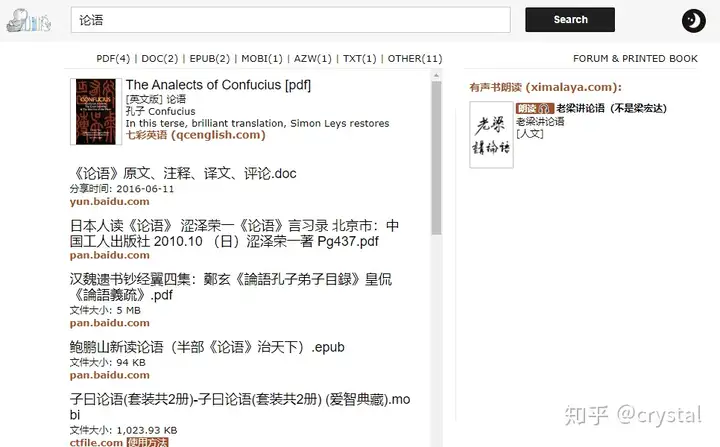Open 汉魏遗书钞经翼四集 pdf result
Image resolution: width=720 pixels, height=447 pixels.
coord(231,287)
